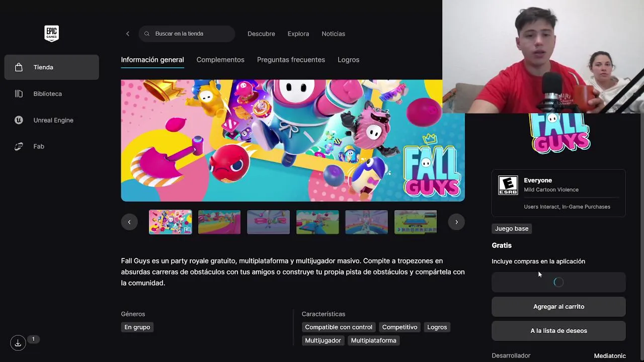This screenshot has width=644, height=362.
Task: Click the En grupo genre tag
Action: 137,327
